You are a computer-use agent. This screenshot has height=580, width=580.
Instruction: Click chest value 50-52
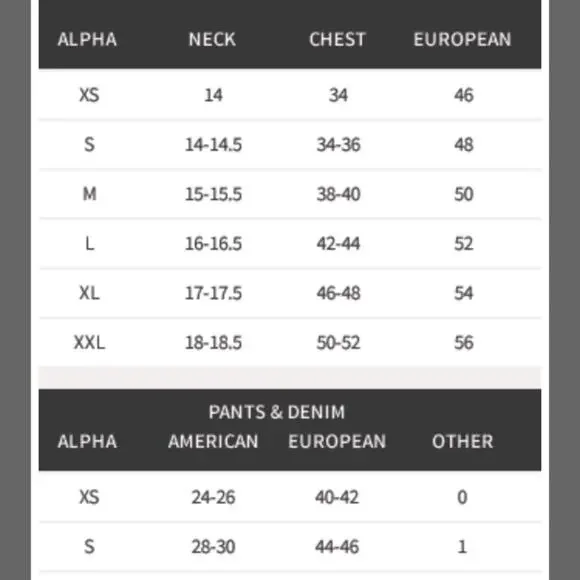click(x=338, y=343)
